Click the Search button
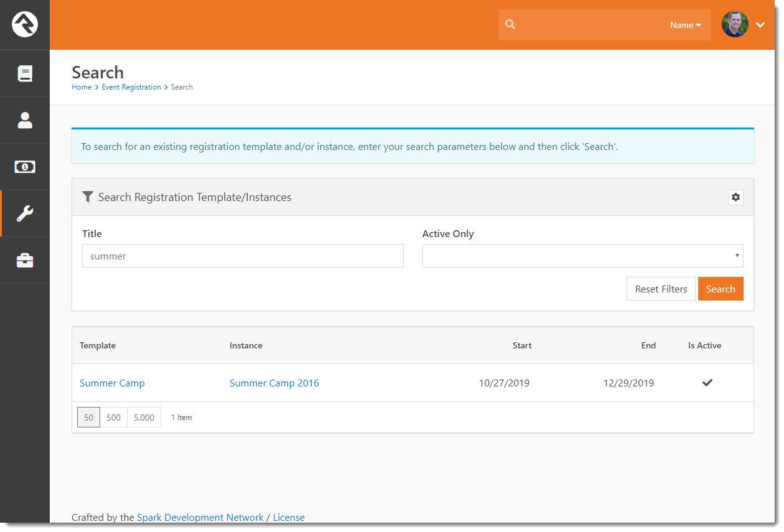Image resolution: width=784 pixels, height=532 pixels. [x=721, y=289]
